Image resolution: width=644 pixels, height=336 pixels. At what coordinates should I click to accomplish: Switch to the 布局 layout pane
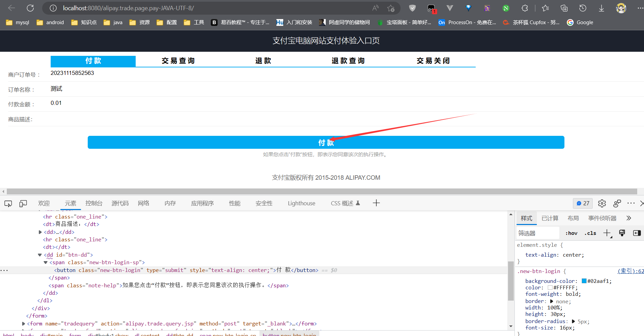coord(573,218)
